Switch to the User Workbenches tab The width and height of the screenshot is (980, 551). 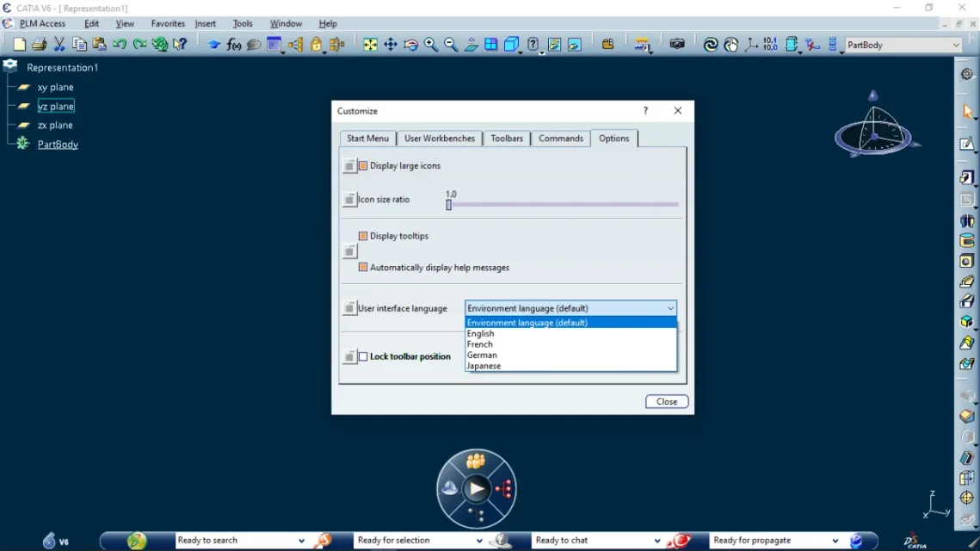(x=440, y=139)
